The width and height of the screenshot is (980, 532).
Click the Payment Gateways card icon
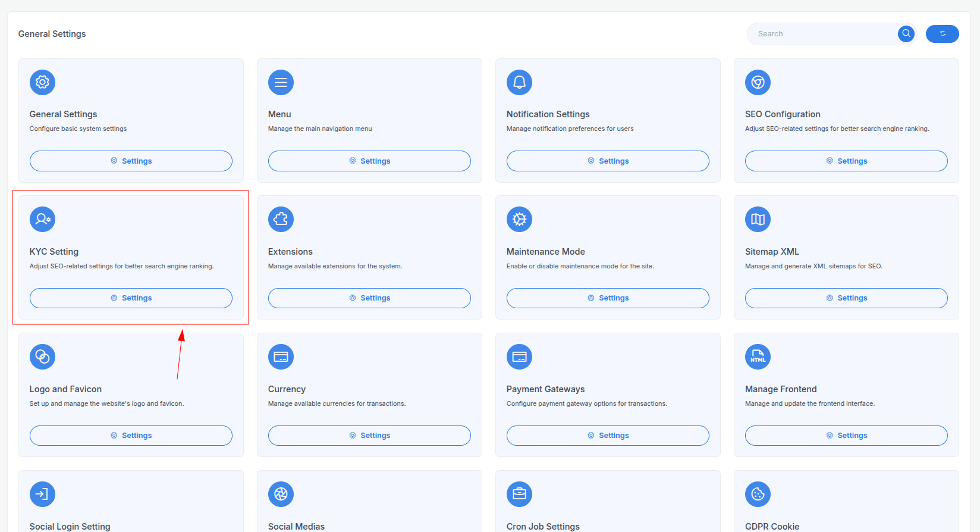click(519, 356)
